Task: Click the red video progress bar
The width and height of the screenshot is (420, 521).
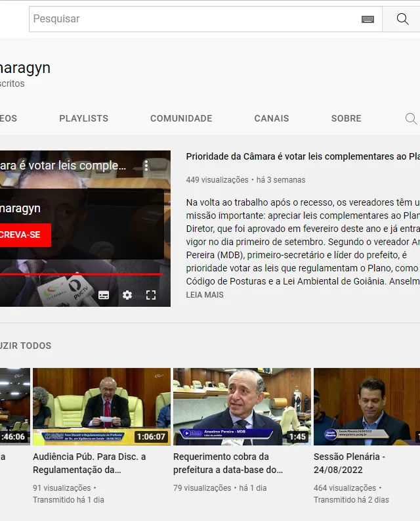Action: 81,275
